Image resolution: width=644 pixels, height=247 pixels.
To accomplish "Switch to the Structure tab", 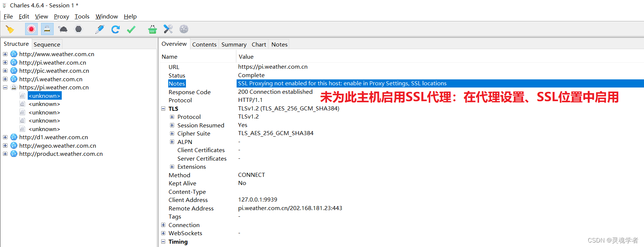I will coord(16,44).
